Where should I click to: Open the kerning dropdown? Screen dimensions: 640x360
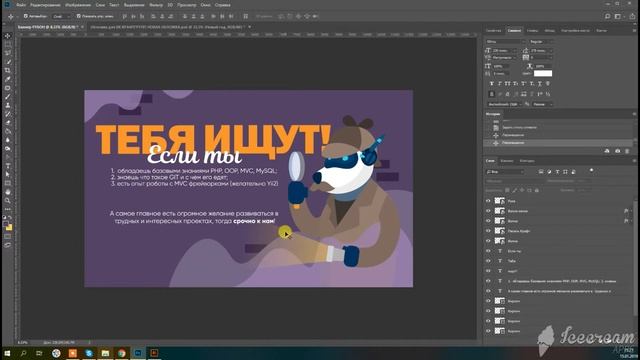point(503,58)
